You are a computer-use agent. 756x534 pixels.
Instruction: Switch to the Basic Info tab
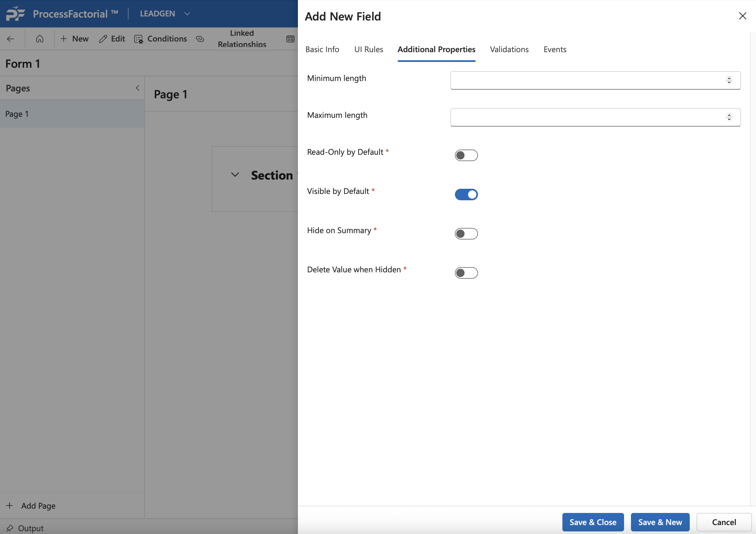pos(322,49)
